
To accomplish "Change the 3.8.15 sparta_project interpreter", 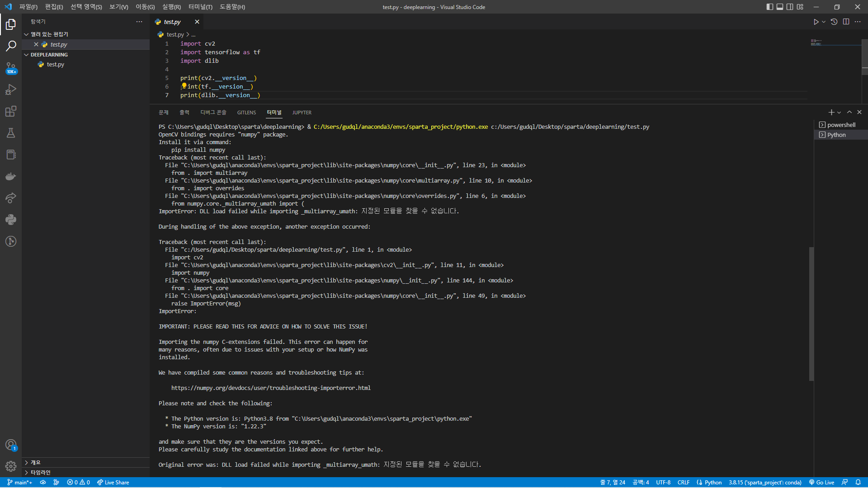I will tap(765, 482).
